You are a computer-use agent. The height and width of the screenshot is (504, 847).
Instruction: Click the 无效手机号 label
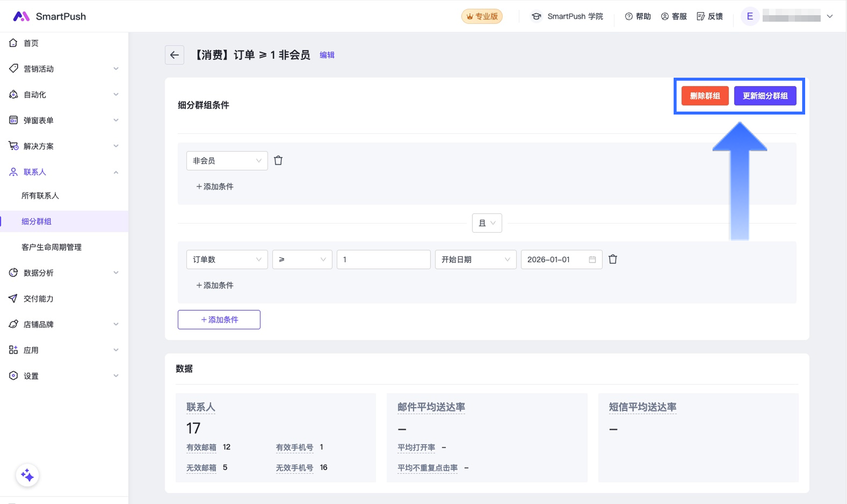(x=294, y=468)
